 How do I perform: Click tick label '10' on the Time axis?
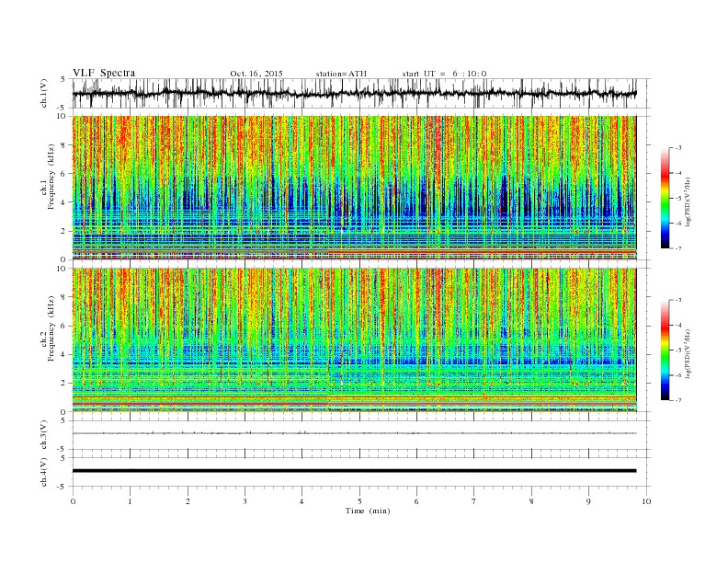click(646, 501)
